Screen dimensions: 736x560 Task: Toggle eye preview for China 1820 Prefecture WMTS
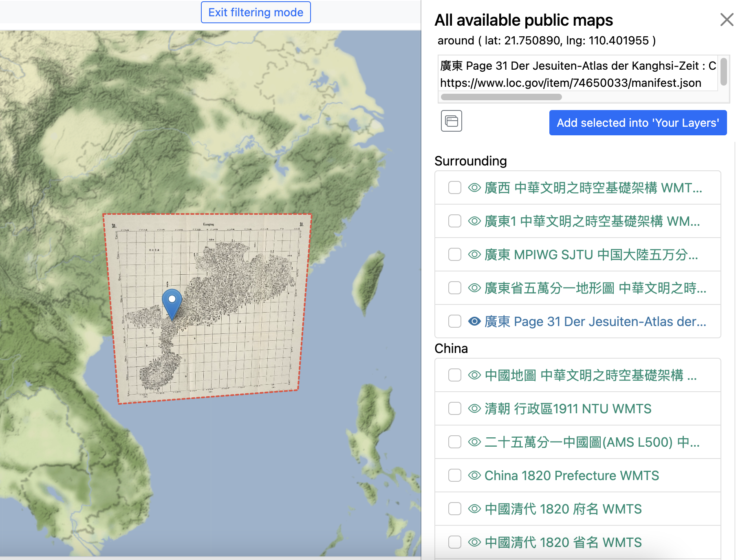pyautogui.click(x=474, y=476)
